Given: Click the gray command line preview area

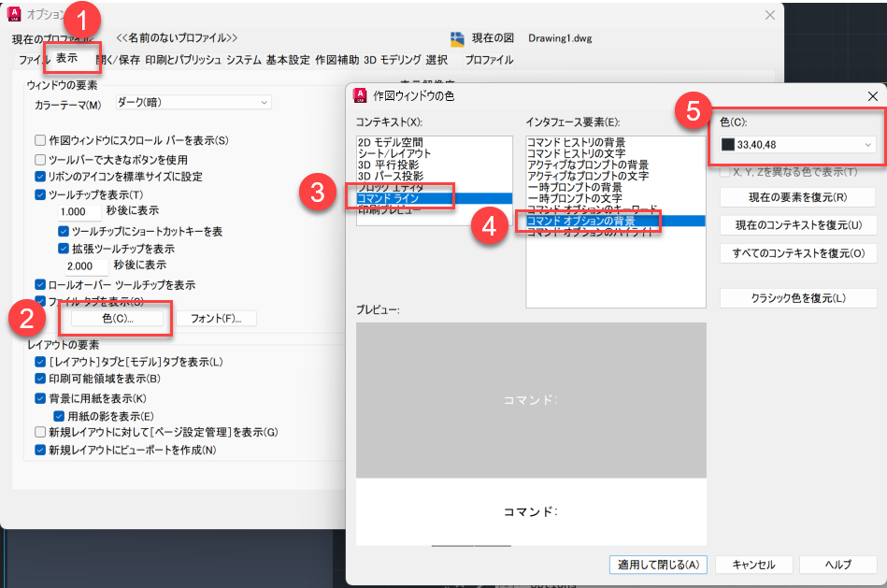Looking at the screenshot, I should (531, 400).
